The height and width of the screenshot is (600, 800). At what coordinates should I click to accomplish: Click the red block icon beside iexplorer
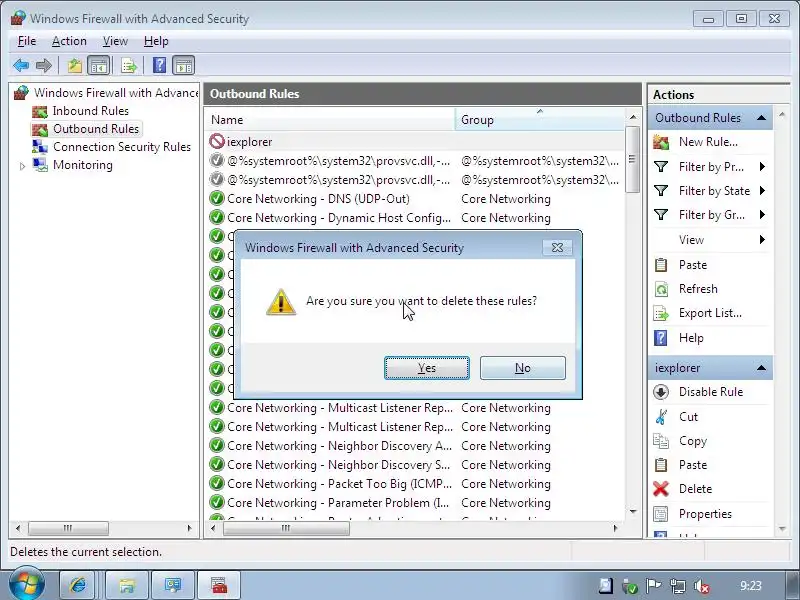pos(217,141)
